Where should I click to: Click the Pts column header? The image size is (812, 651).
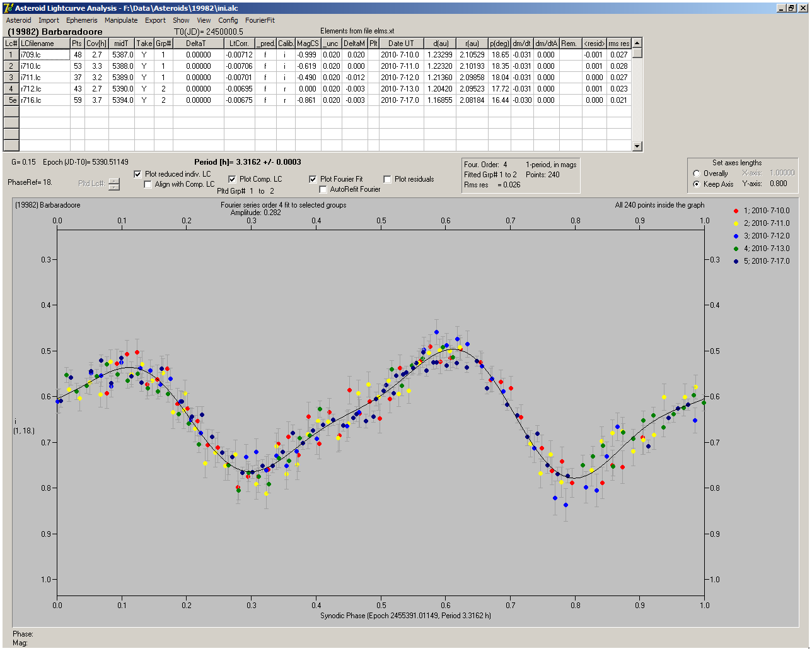pyautogui.click(x=78, y=44)
